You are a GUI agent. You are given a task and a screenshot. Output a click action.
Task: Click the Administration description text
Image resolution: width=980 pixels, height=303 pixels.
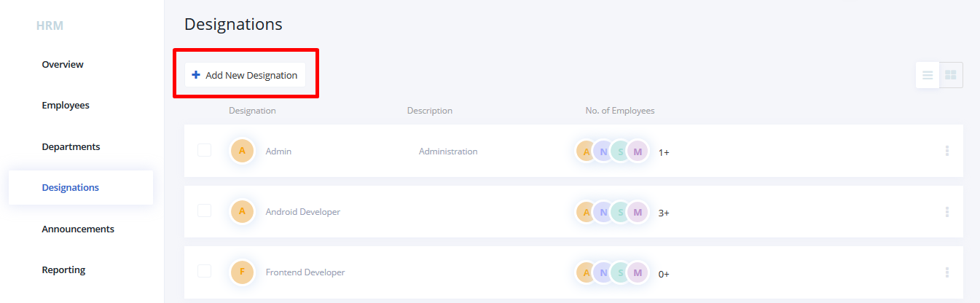(x=448, y=151)
